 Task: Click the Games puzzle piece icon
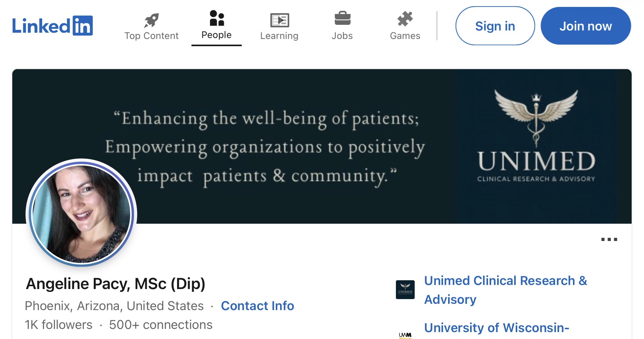(x=405, y=19)
